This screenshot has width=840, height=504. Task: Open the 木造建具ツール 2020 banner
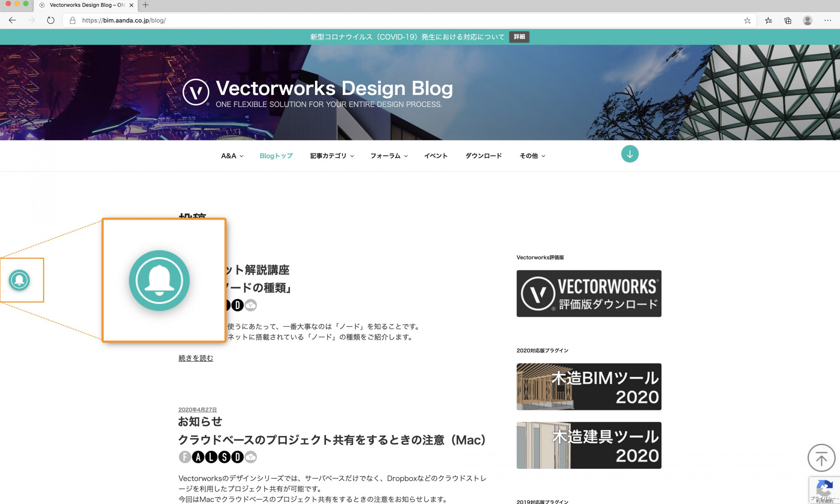pyautogui.click(x=589, y=445)
